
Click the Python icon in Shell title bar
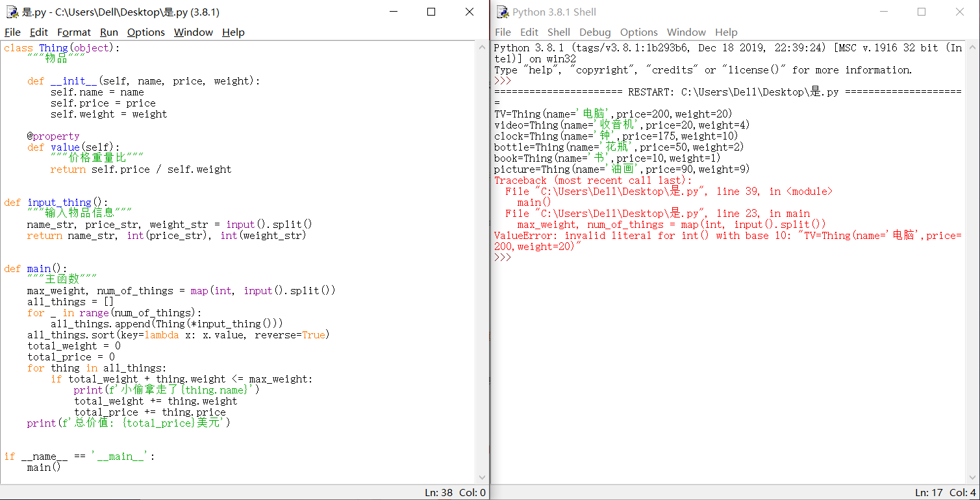502,12
